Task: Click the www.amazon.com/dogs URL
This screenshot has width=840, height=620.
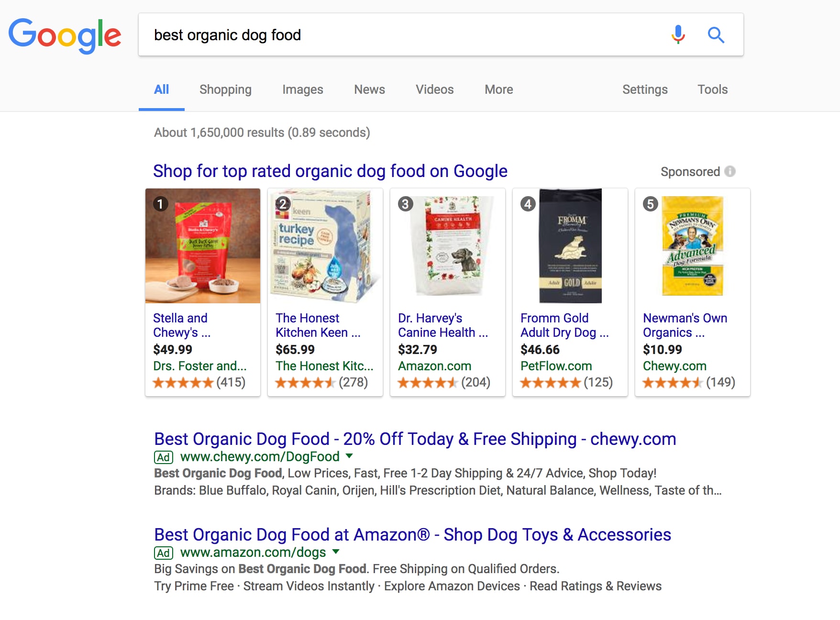Action: click(x=253, y=553)
